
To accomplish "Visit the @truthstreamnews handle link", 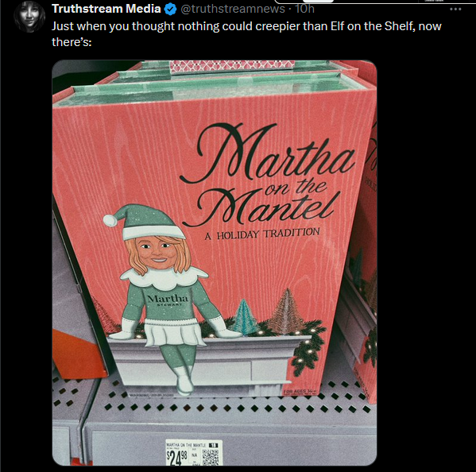I will 233,9.
